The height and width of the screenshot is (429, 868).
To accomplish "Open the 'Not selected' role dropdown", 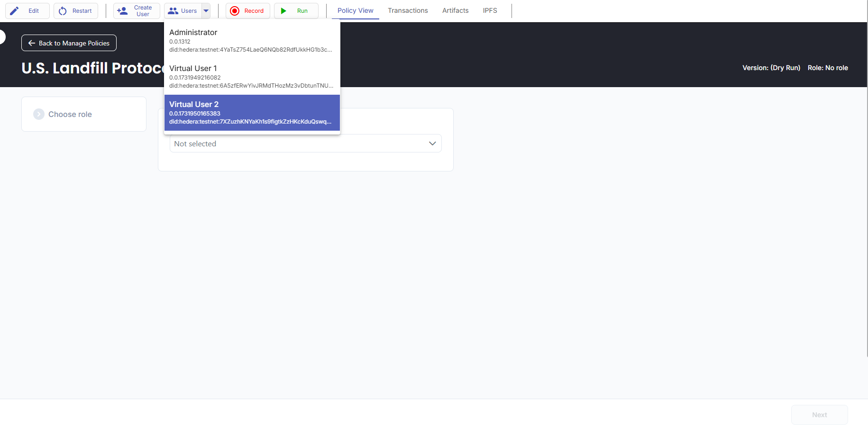I will 299,143.
